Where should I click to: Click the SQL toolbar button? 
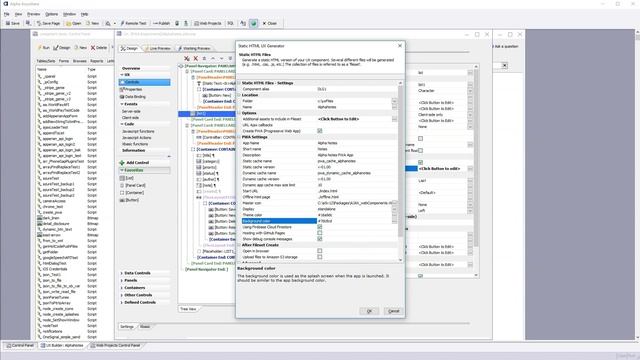[231, 23]
